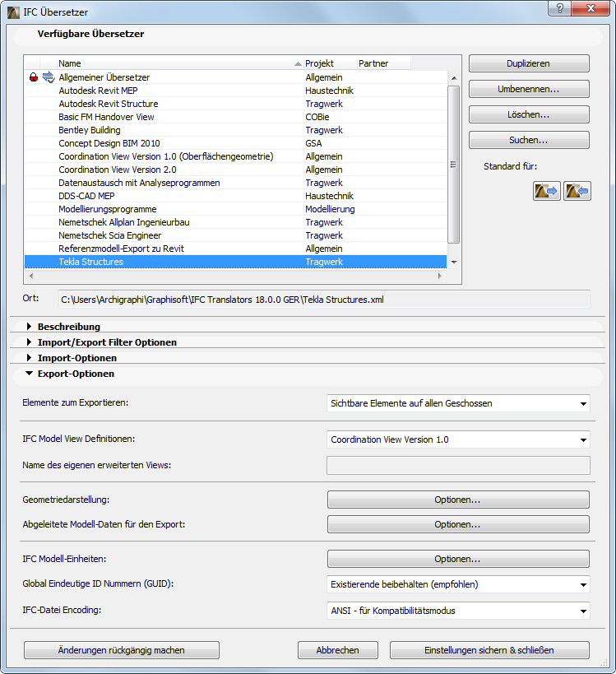Click the help question mark button
Viewport: 616px width, 674px height.
pos(559,8)
